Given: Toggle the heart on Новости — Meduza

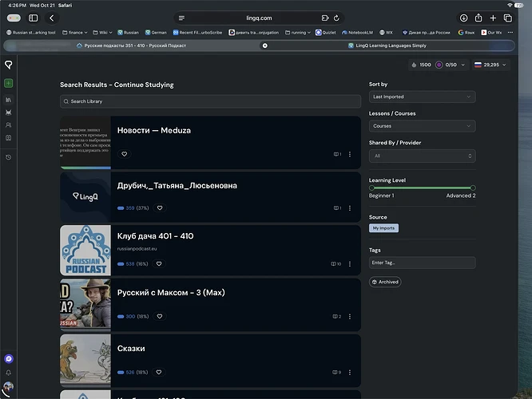Looking at the screenshot, I should pyautogui.click(x=124, y=154).
